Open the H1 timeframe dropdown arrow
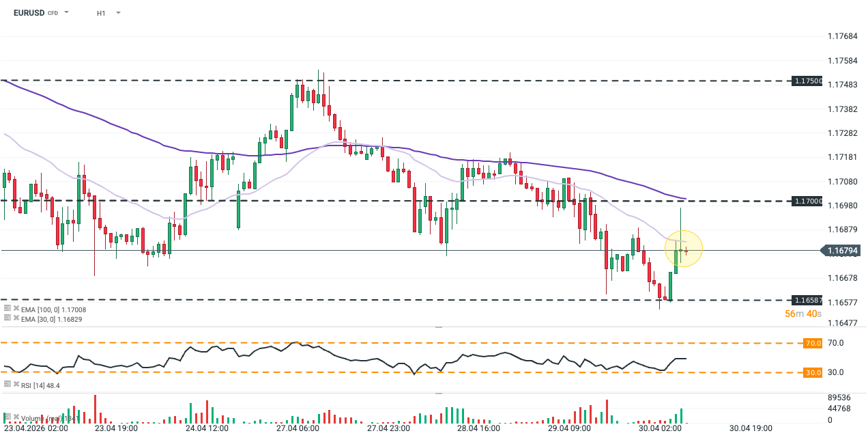This screenshot has width=868, height=442. click(118, 13)
